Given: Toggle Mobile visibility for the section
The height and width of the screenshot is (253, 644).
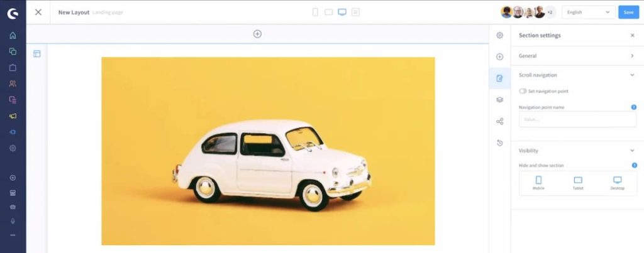Looking at the screenshot, I should [x=538, y=183].
